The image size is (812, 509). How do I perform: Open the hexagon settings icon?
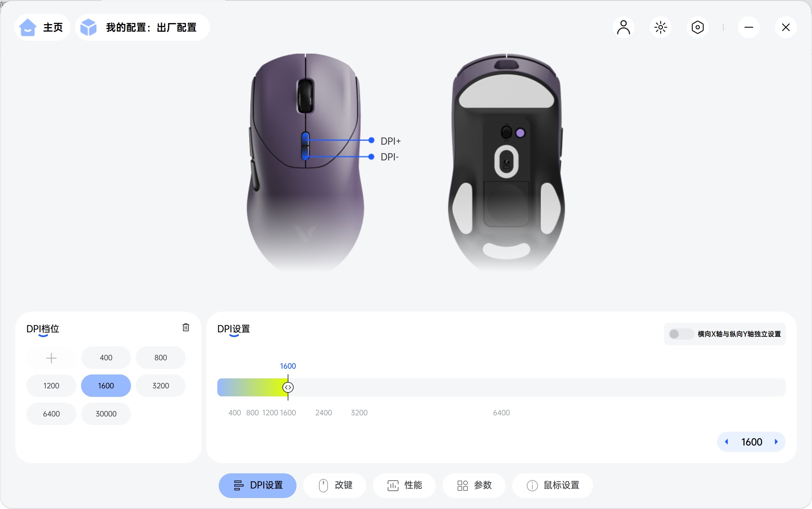coord(697,27)
